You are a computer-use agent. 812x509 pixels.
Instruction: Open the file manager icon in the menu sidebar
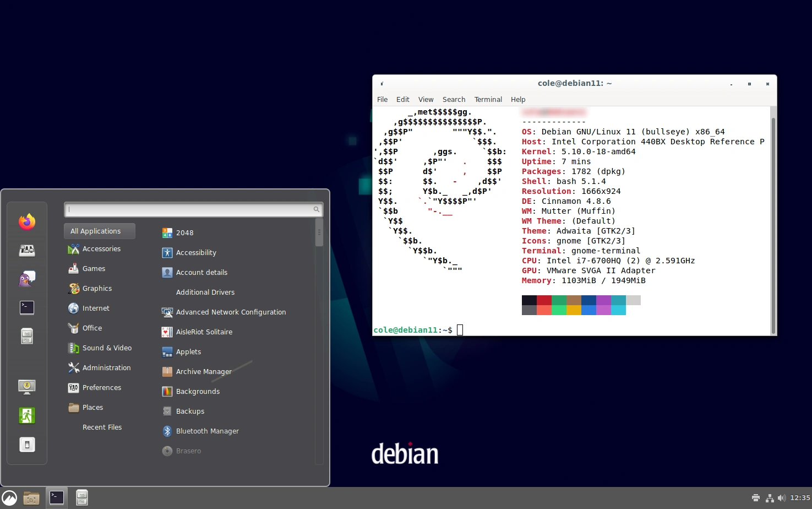coord(27,336)
